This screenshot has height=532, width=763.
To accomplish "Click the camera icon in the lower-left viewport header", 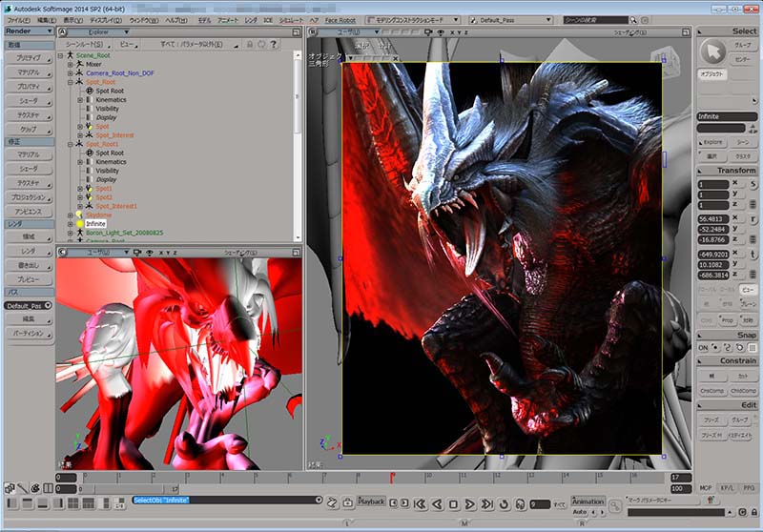I will tap(137, 253).
